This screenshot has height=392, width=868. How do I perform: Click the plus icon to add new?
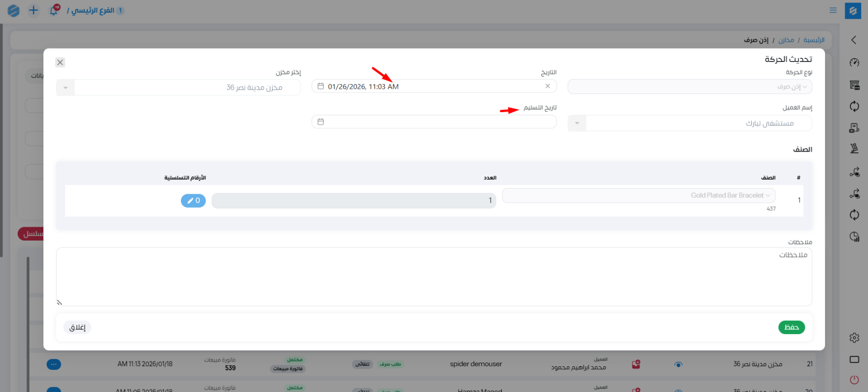(x=33, y=10)
